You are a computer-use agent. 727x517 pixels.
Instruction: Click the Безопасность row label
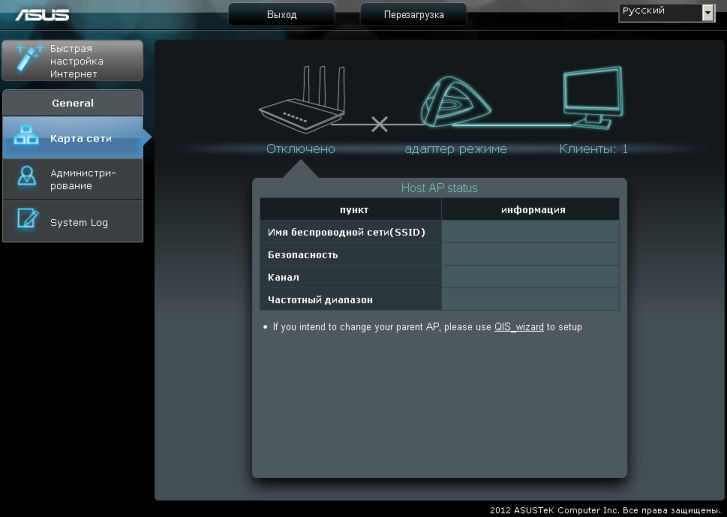point(303,255)
